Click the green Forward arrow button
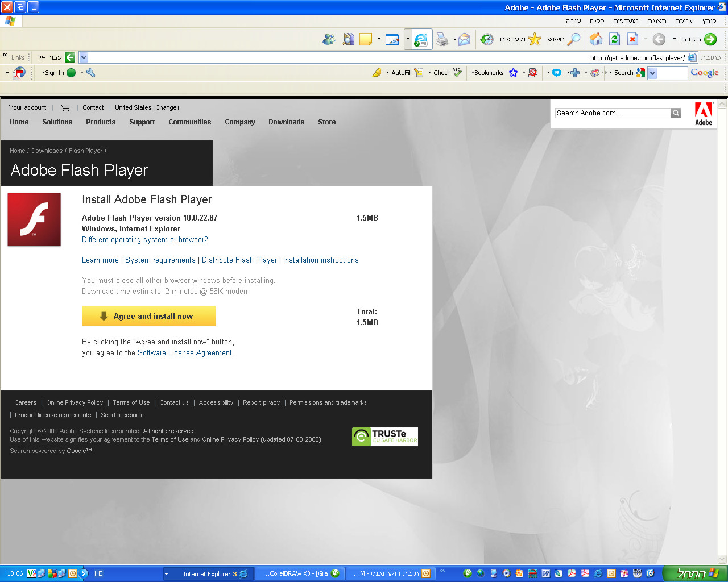 point(710,39)
